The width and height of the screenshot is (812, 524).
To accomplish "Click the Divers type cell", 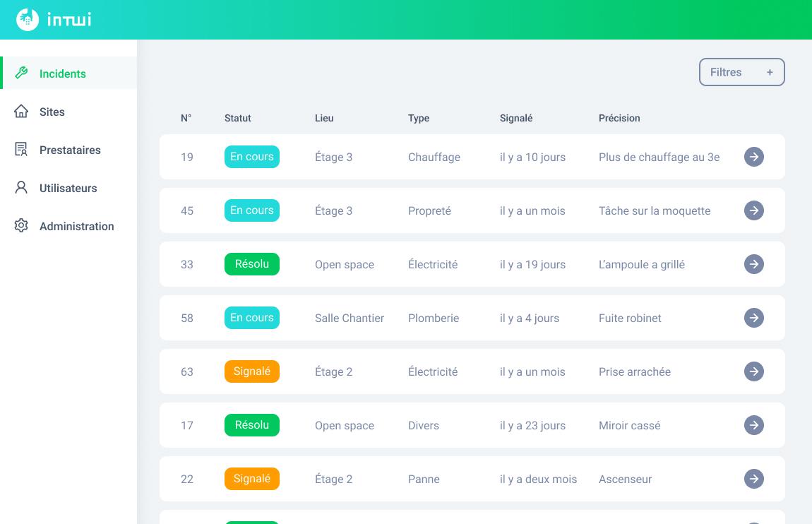I will pos(423,425).
